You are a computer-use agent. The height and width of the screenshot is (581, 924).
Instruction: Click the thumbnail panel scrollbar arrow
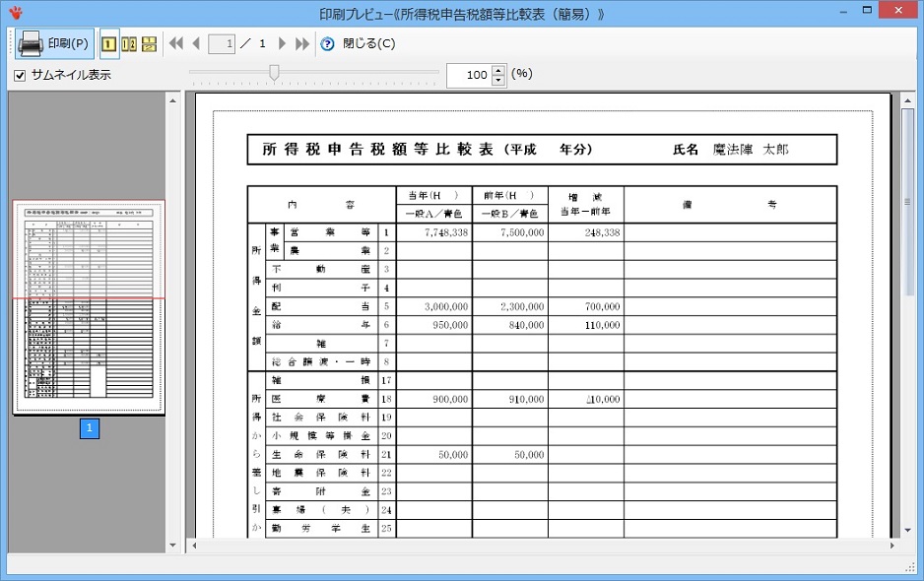[172, 543]
